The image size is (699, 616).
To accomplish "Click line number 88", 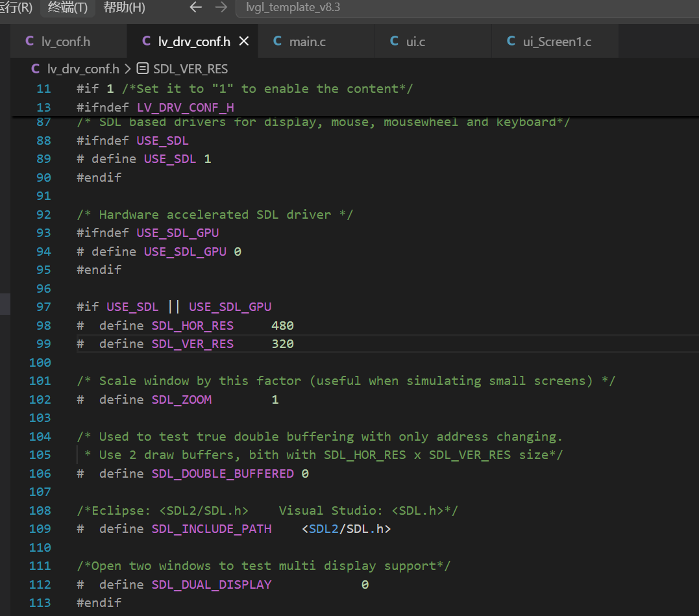I will point(43,141).
